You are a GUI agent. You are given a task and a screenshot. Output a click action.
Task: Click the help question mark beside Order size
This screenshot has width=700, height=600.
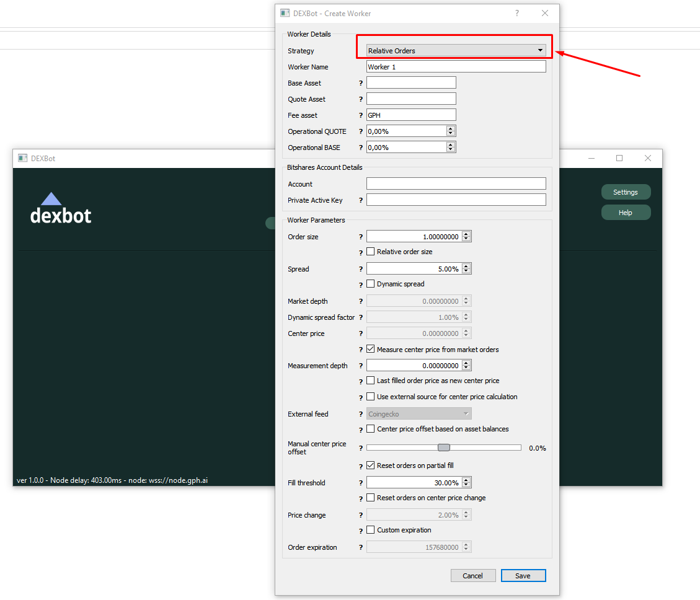tap(361, 237)
